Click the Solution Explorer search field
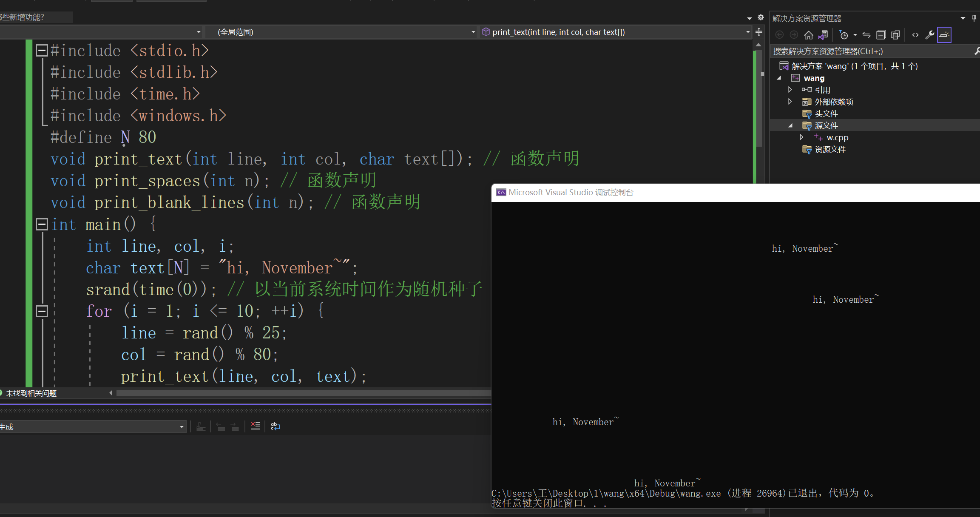Screen dimensions: 980x517 coord(872,51)
